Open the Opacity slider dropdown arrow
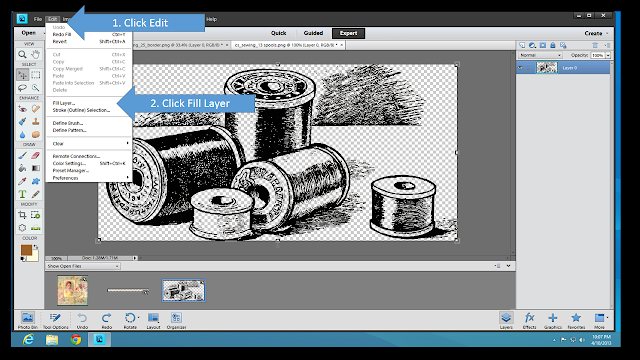Viewport: 640px width, 360px height. point(608,55)
